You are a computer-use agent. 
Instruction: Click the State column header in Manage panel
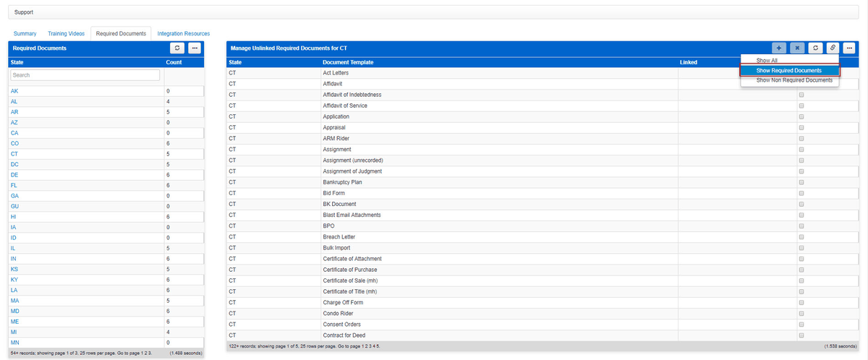click(x=235, y=62)
